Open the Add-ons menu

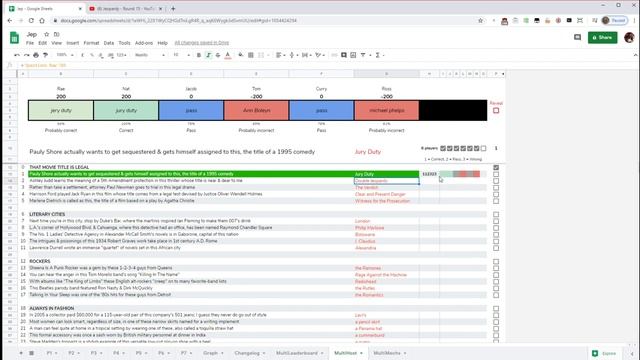tap(144, 43)
